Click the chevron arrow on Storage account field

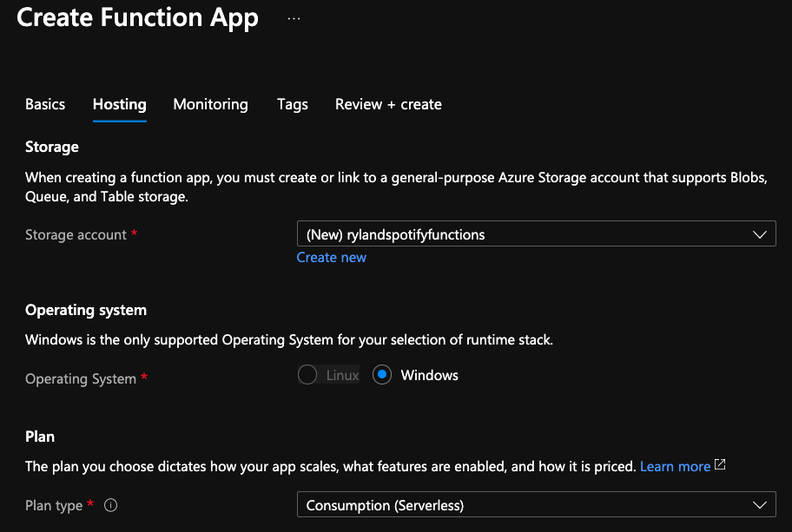tap(759, 234)
